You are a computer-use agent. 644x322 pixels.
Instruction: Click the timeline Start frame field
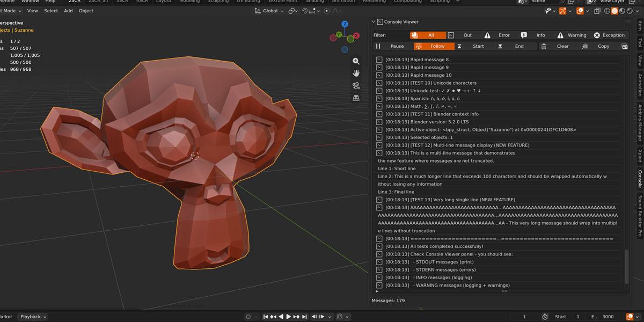pos(567,317)
